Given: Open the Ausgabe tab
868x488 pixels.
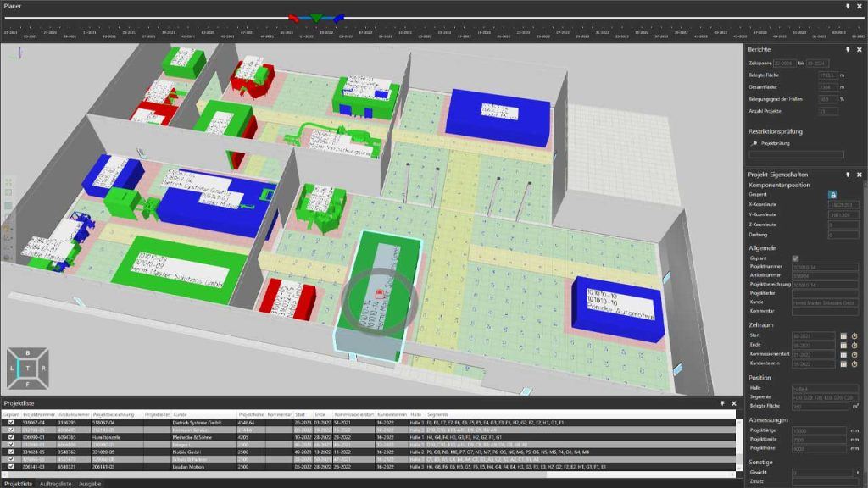Looking at the screenshot, I should 90,483.
